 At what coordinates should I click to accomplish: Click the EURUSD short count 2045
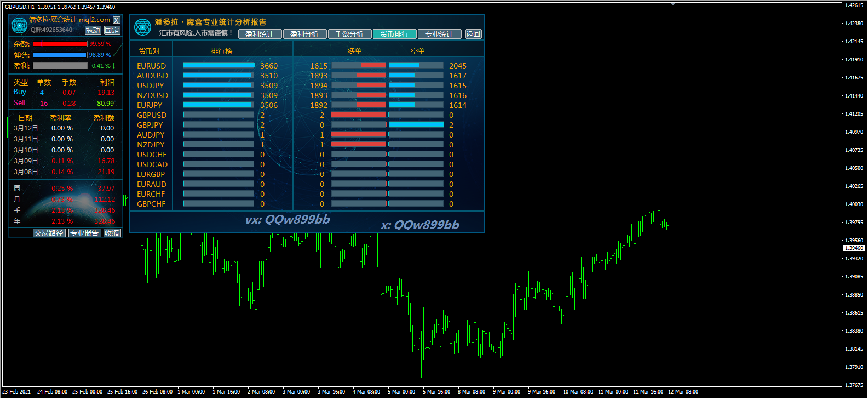458,66
